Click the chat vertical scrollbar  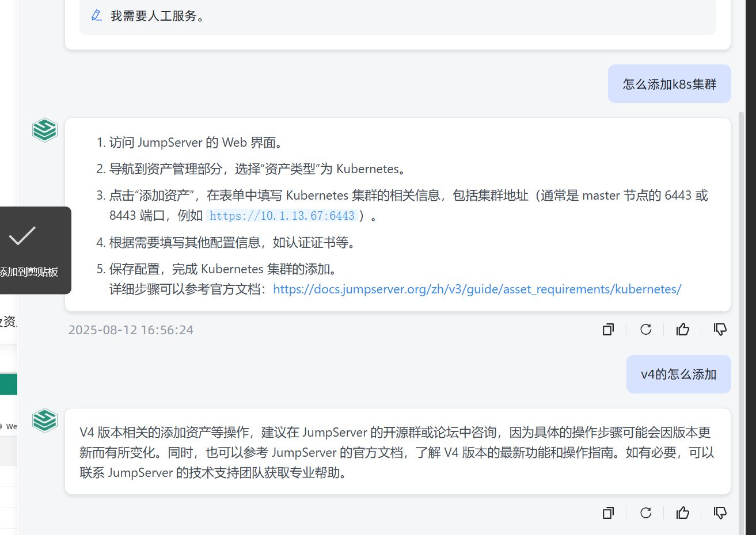[x=741, y=322]
